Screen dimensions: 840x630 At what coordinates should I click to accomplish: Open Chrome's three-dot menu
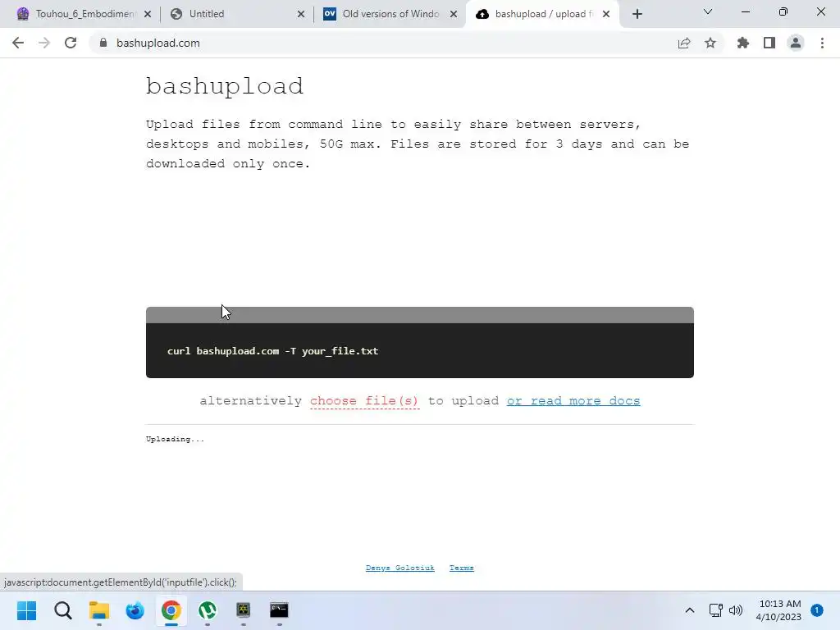822,43
